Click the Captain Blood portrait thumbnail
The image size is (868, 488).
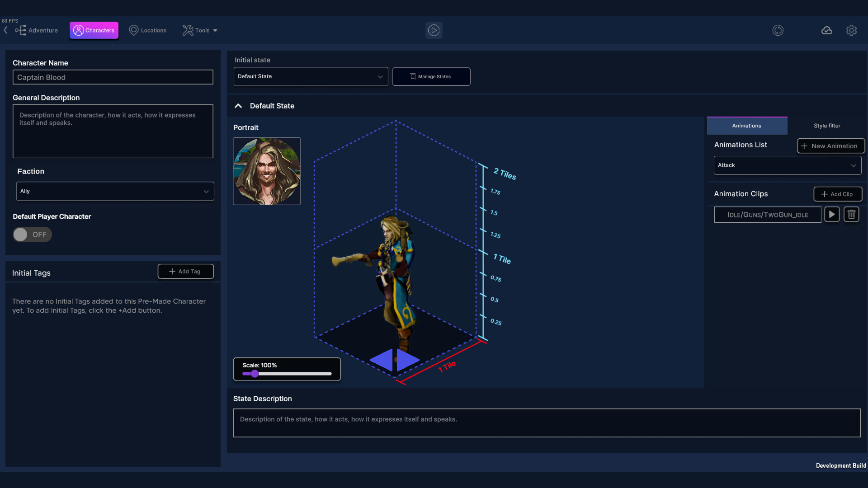pyautogui.click(x=266, y=171)
